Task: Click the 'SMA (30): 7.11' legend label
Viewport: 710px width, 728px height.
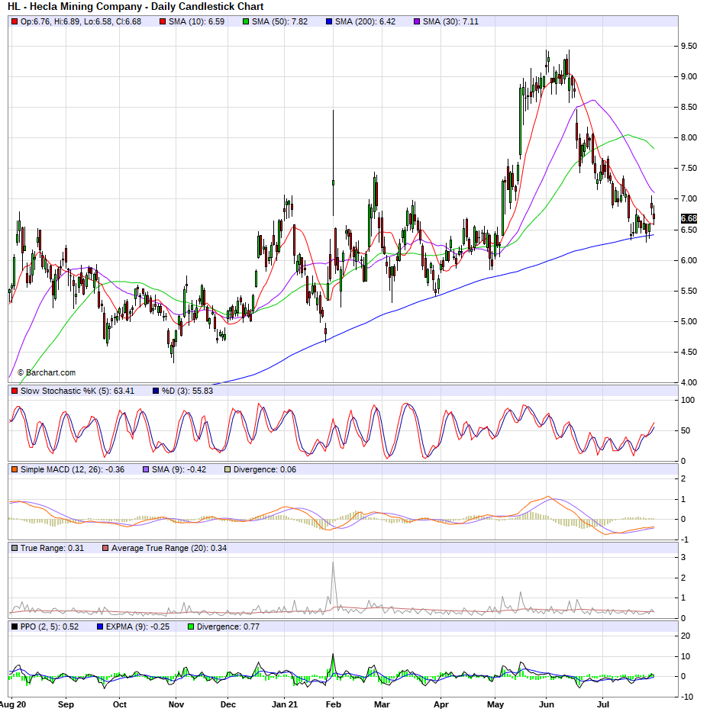Action: point(450,22)
